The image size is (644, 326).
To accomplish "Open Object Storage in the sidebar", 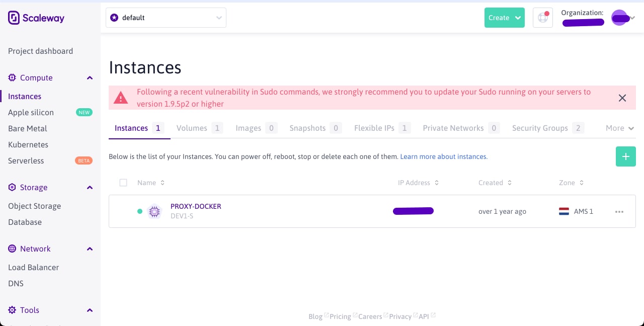I will pos(34,206).
